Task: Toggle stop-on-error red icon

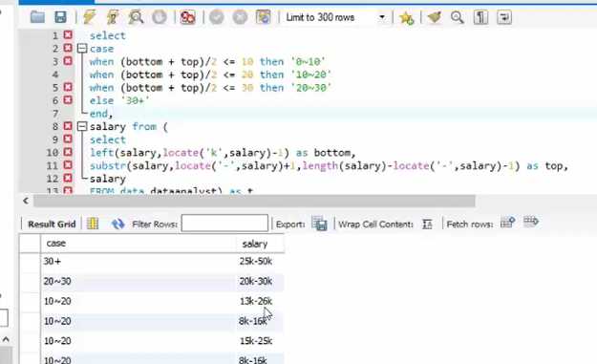Action: [188, 17]
